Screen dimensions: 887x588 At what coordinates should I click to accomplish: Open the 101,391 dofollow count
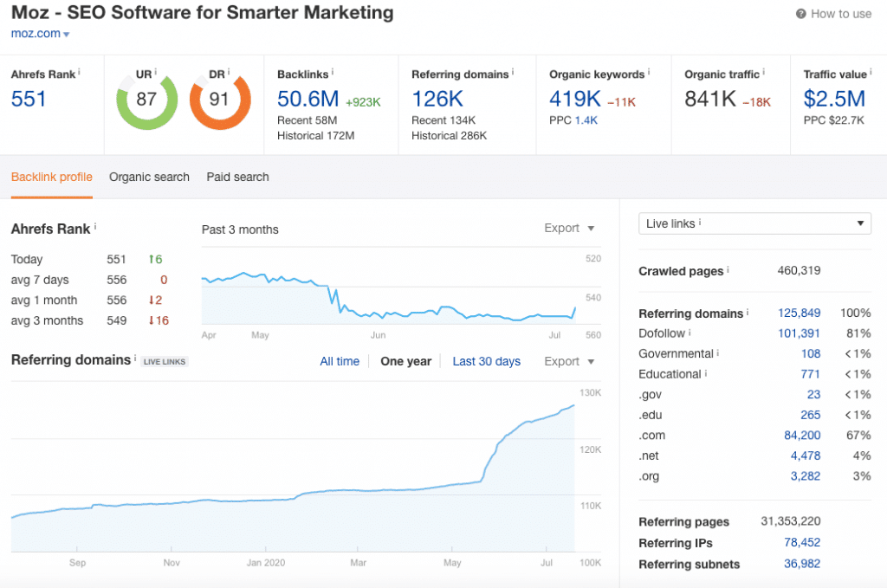[799, 333]
